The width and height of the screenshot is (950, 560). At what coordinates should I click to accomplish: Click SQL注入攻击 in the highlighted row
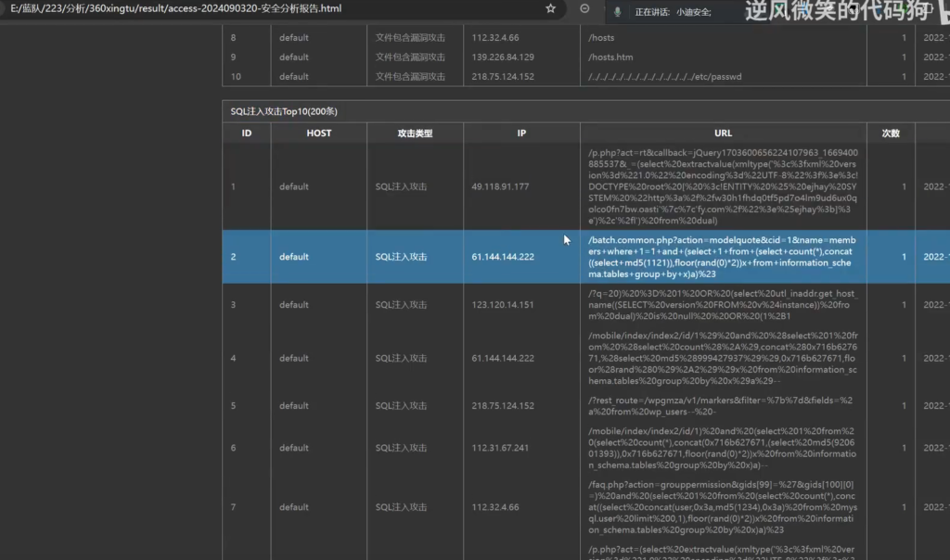click(x=401, y=257)
